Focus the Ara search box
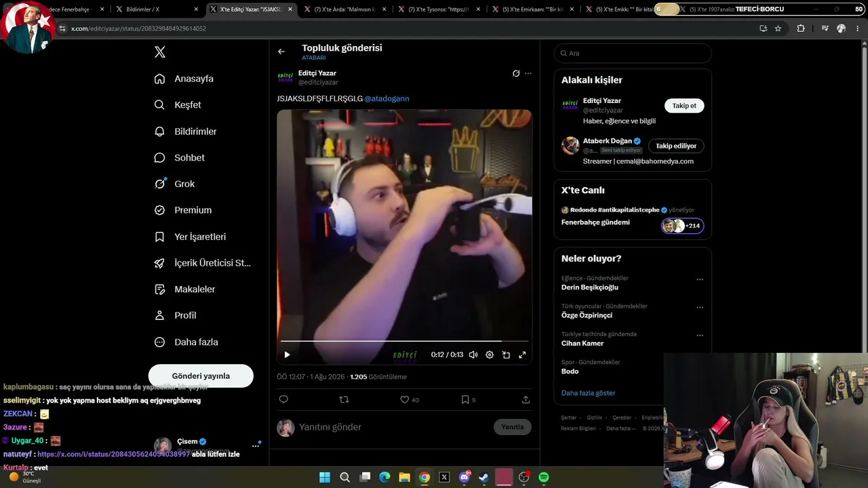This screenshot has width=868, height=488. pyautogui.click(x=633, y=53)
